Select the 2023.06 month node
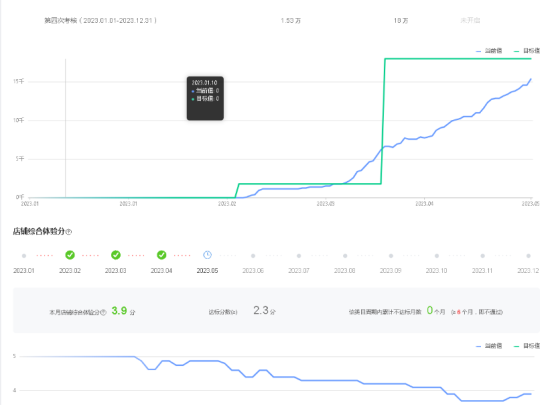The width and height of the screenshot is (550, 415). (253, 256)
